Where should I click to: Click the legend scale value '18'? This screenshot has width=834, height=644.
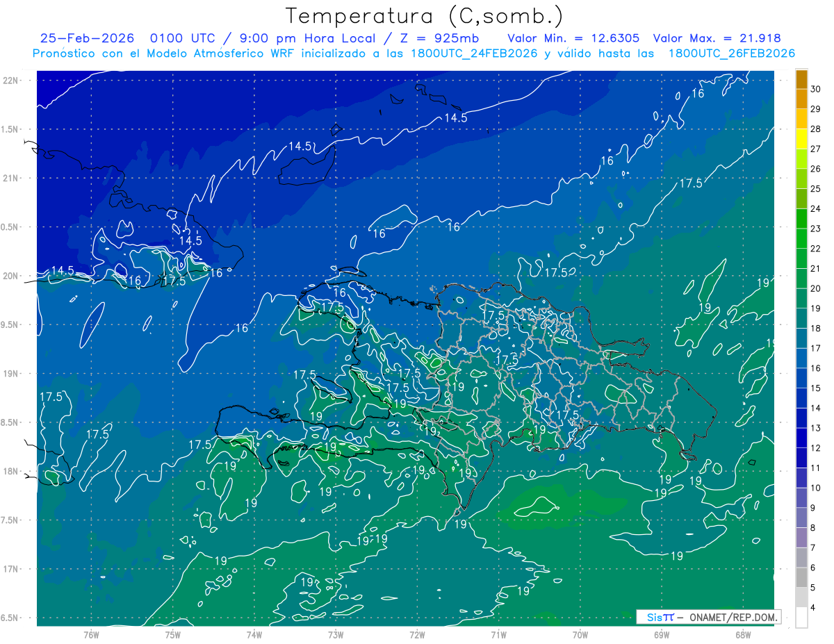815,328
